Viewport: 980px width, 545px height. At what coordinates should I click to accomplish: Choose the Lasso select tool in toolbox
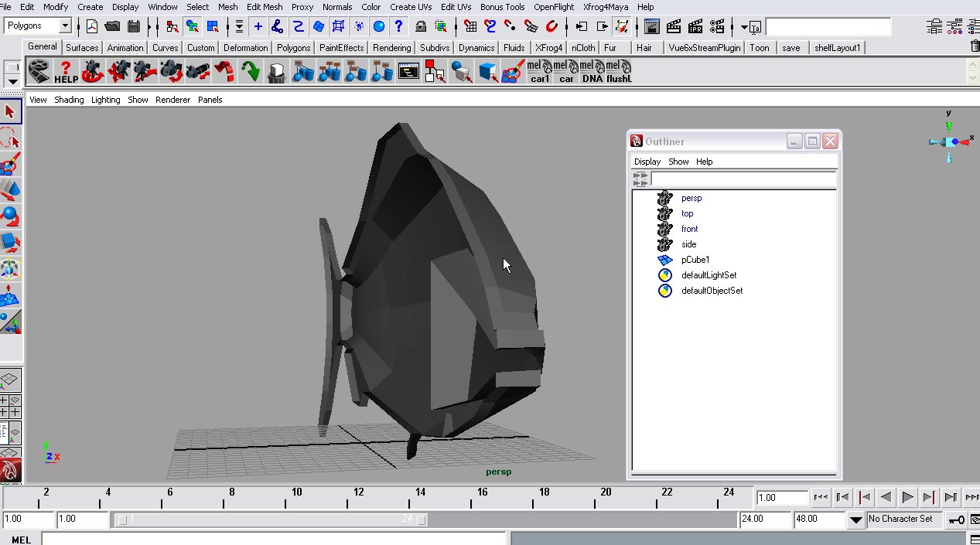click(10, 139)
